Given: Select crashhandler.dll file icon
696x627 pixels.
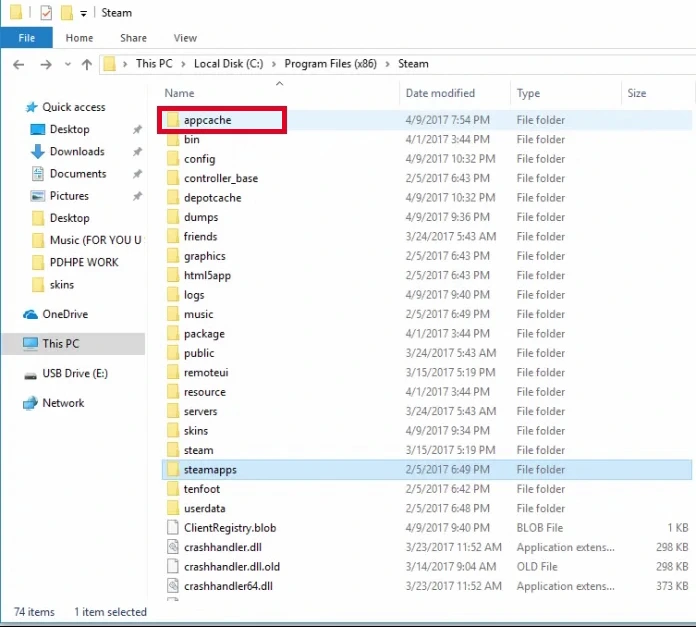Looking at the screenshot, I should [173, 548].
